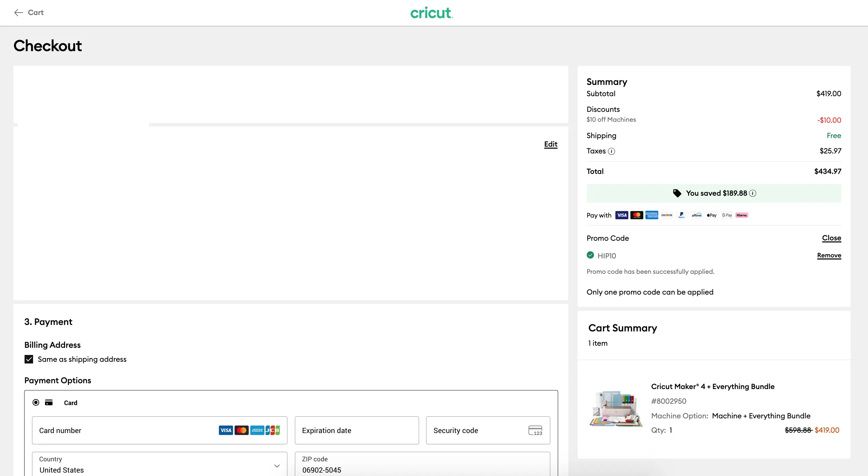Click Edit link in shipping section
This screenshot has width=868, height=476.
551,144
